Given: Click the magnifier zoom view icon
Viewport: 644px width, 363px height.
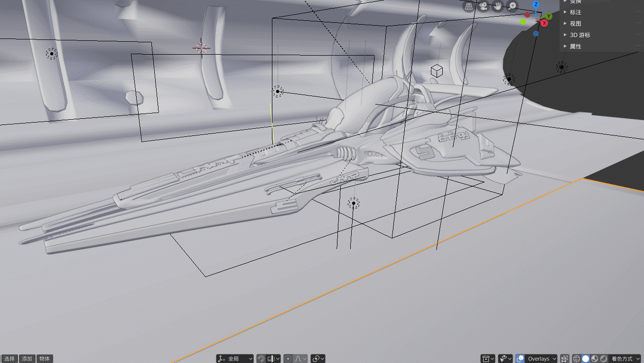Looking at the screenshot, I should (512, 6).
